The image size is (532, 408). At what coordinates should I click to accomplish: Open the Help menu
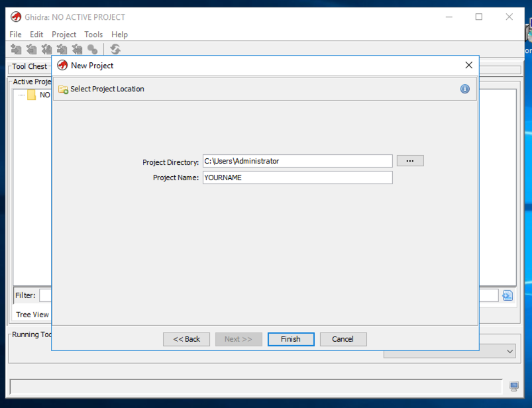click(119, 34)
